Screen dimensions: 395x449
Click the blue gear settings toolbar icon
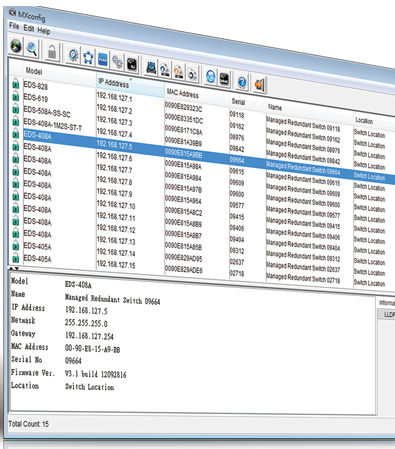click(73, 55)
